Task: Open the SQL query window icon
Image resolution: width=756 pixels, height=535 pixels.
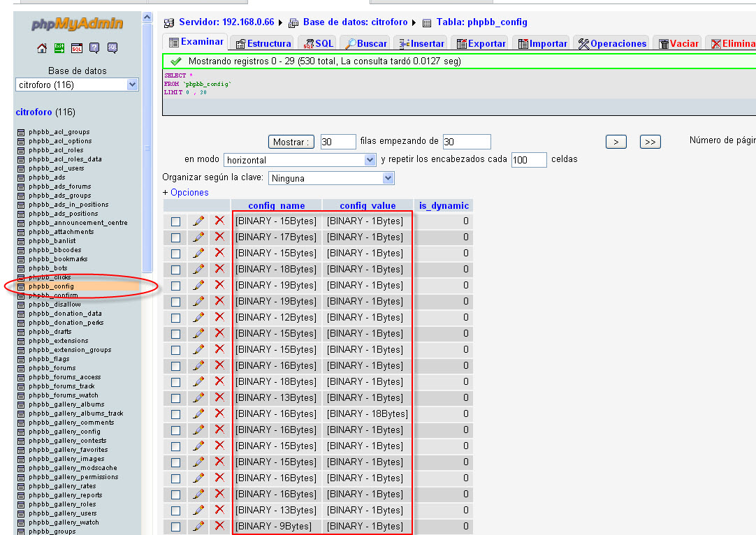Action: click(77, 48)
